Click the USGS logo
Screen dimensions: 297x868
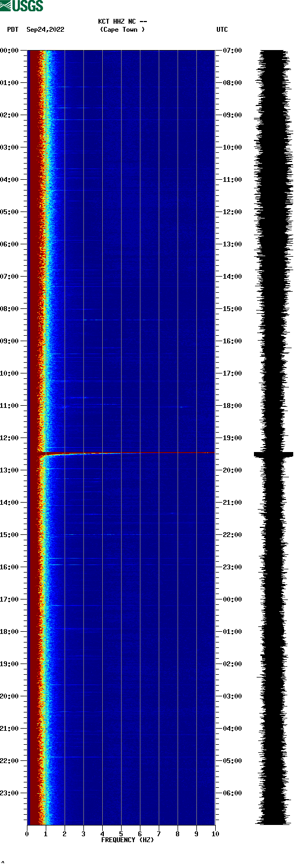pyautogui.click(x=22, y=6)
